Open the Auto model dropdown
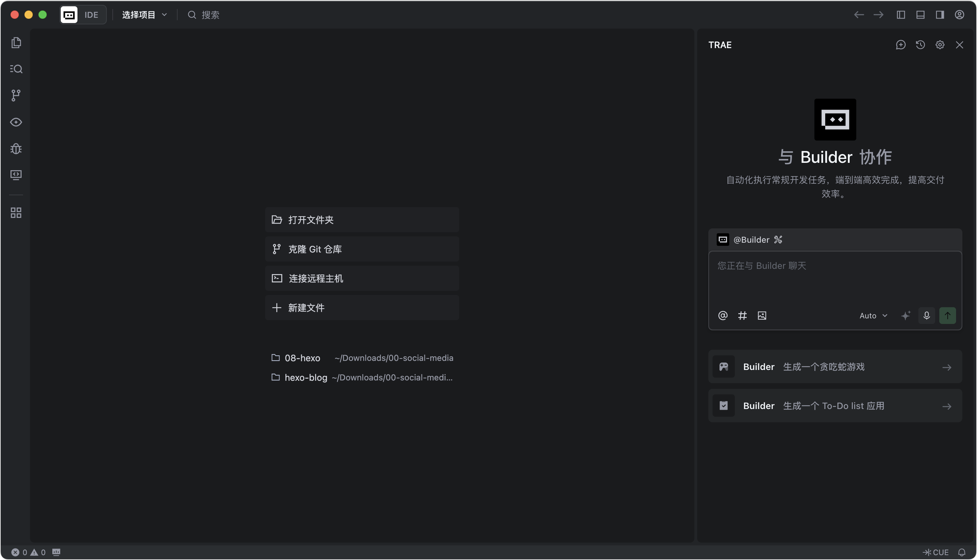Viewport: 977px width, 560px height. tap(873, 315)
